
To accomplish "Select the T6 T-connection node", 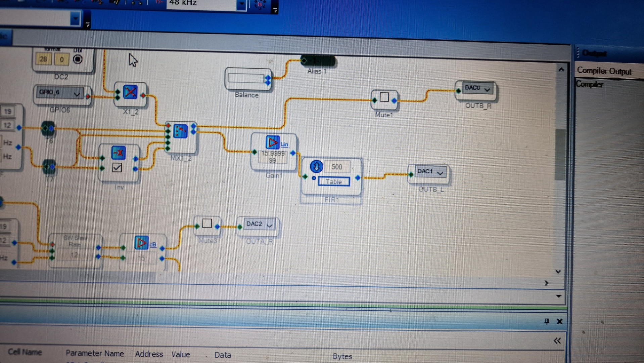I will coord(48,128).
